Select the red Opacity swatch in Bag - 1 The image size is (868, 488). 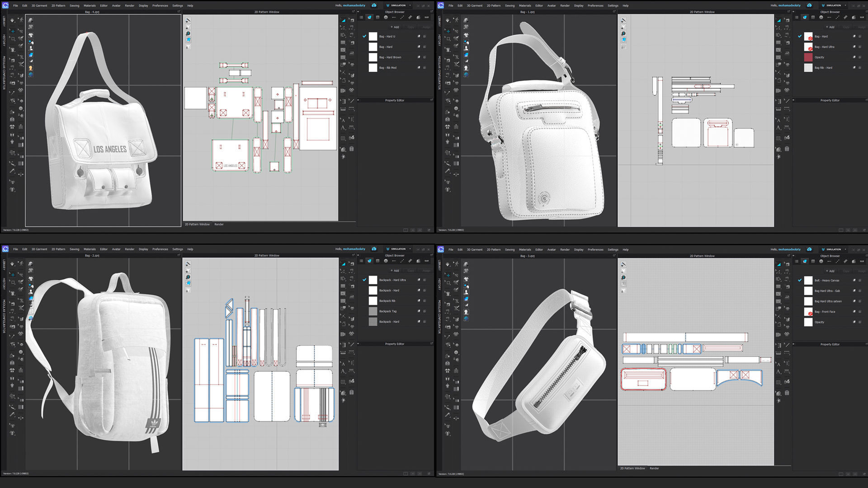[808, 57]
